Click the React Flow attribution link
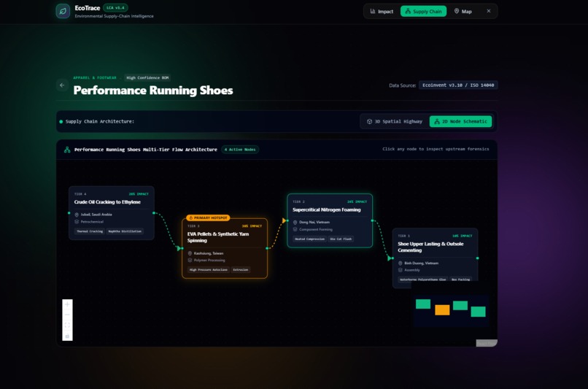Screen dimensions: 588x389 click(x=487, y=343)
